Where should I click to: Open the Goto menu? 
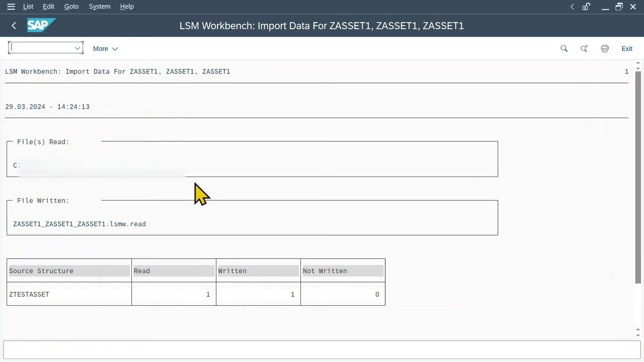[71, 7]
